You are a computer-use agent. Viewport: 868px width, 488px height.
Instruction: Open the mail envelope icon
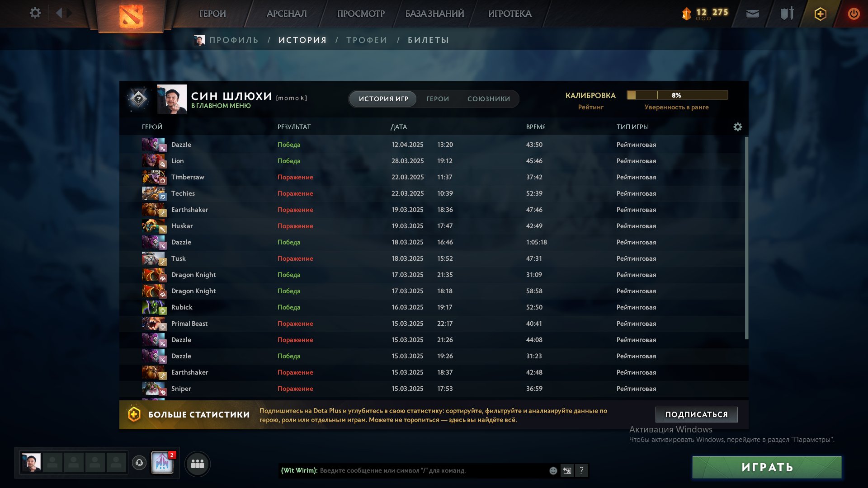(x=753, y=14)
